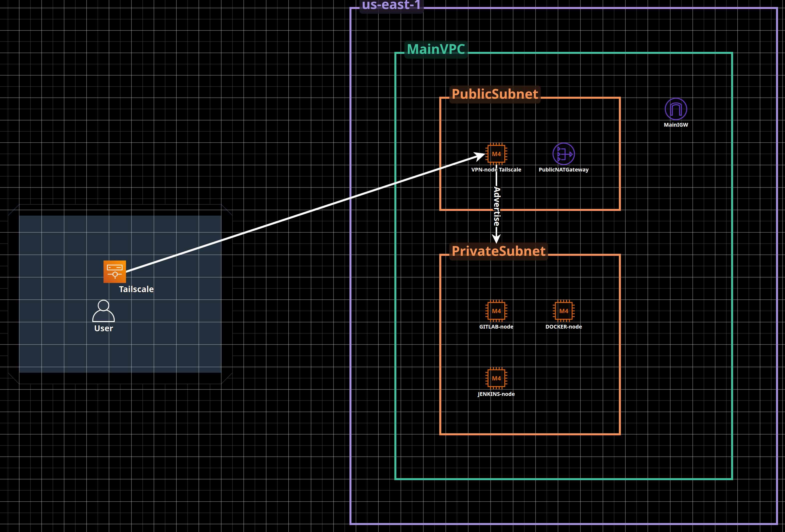This screenshot has height=532, width=785.
Task: Click the MainIGW text label
Action: [x=675, y=125]
